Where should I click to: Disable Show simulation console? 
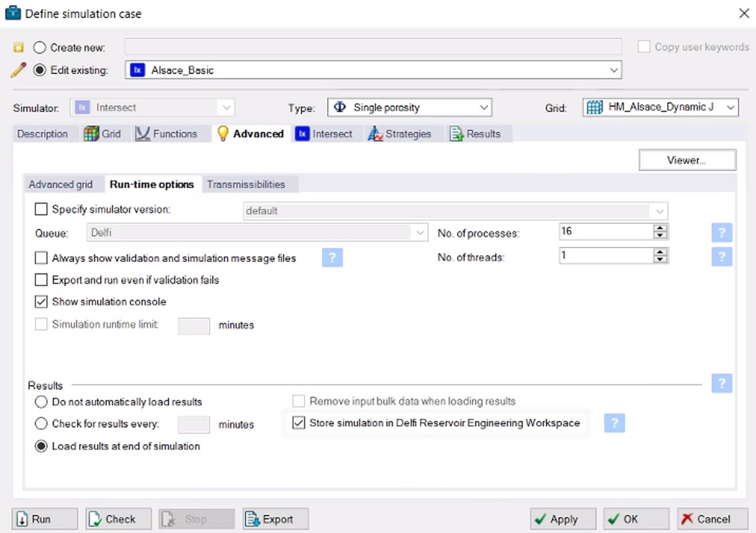(41, 302)
